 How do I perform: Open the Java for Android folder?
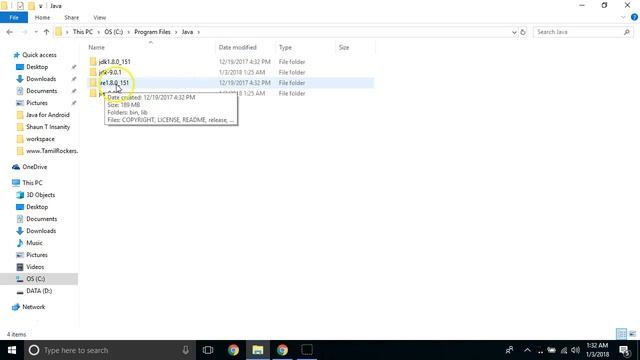[48, 115]
